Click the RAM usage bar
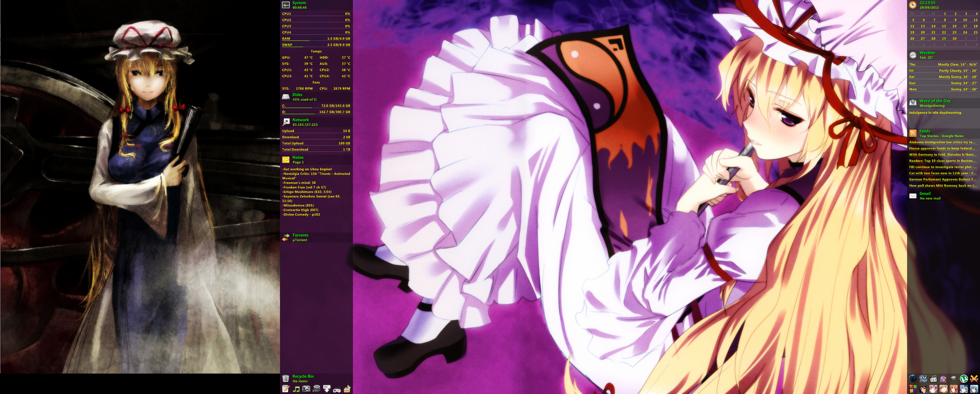The height and width of the screenshot is (394, 980). [316, 38]
